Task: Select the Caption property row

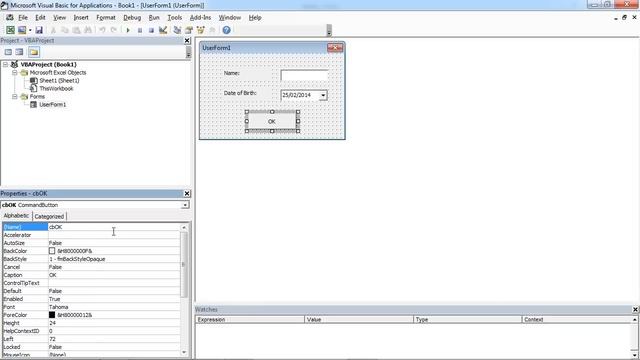Action: point(91,275)
